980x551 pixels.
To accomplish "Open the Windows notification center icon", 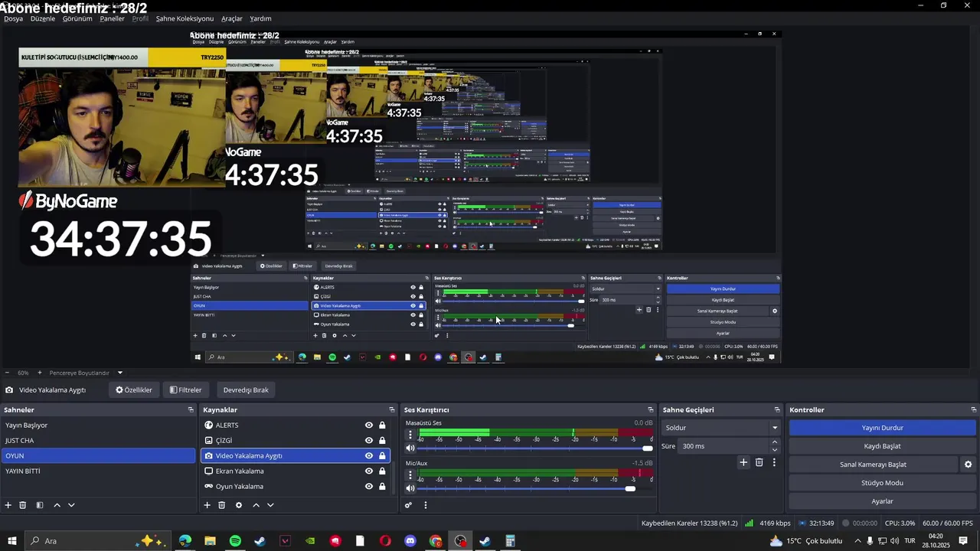I will (x=963, y=541).
